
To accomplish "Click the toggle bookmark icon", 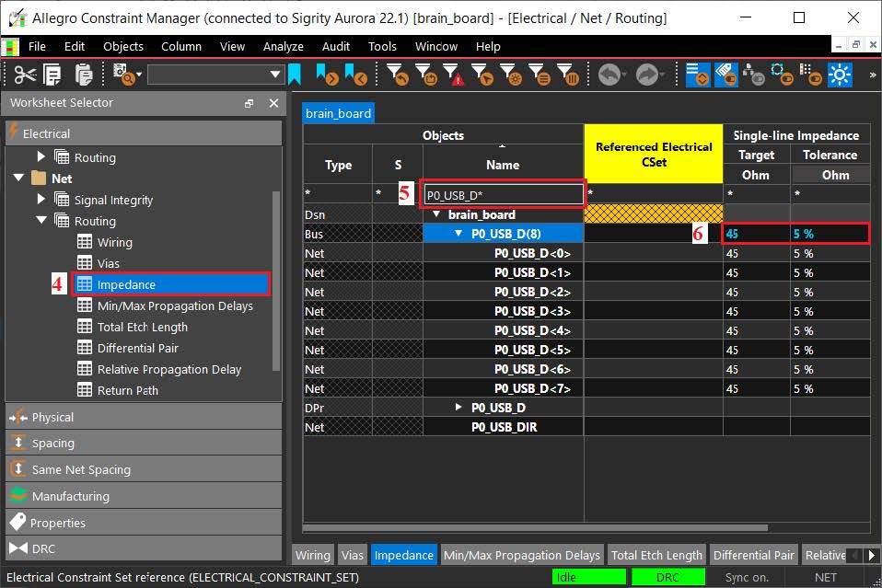I will [295, 75].
